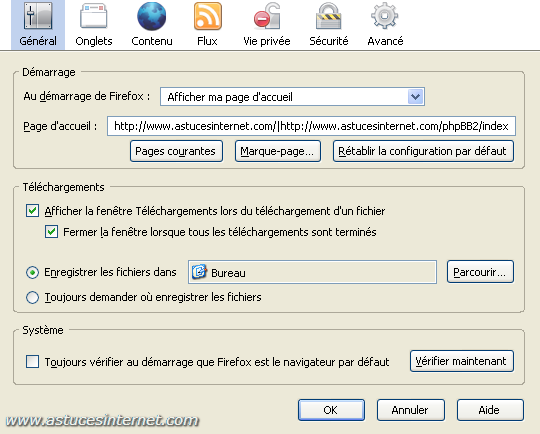Toggle closing window when downloads finish
This screenshot has width=540, height=434.
click(51, 232)
